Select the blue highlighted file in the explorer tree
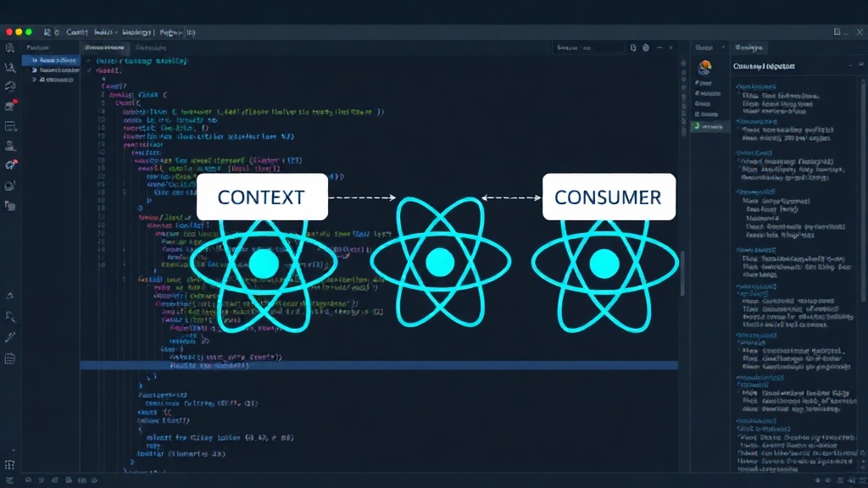Screen dimensions: 868x488 pyautogui.click(x=51, y=60)
